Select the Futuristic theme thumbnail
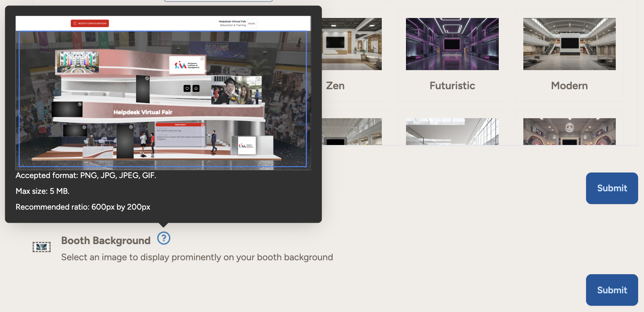This screenshot has width=644, height=312. coord(452,44)
